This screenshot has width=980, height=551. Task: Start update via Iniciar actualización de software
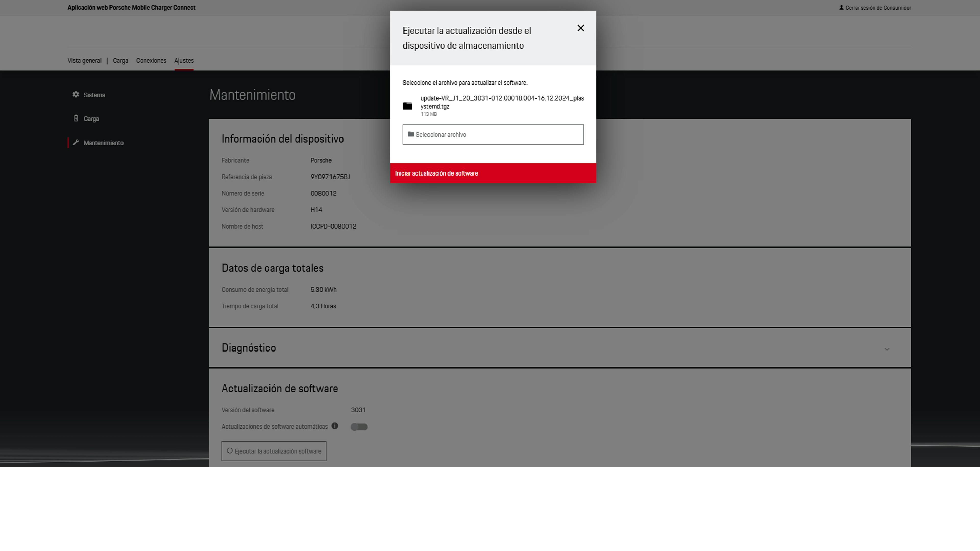pyautogui.click(x=493, y=173)
